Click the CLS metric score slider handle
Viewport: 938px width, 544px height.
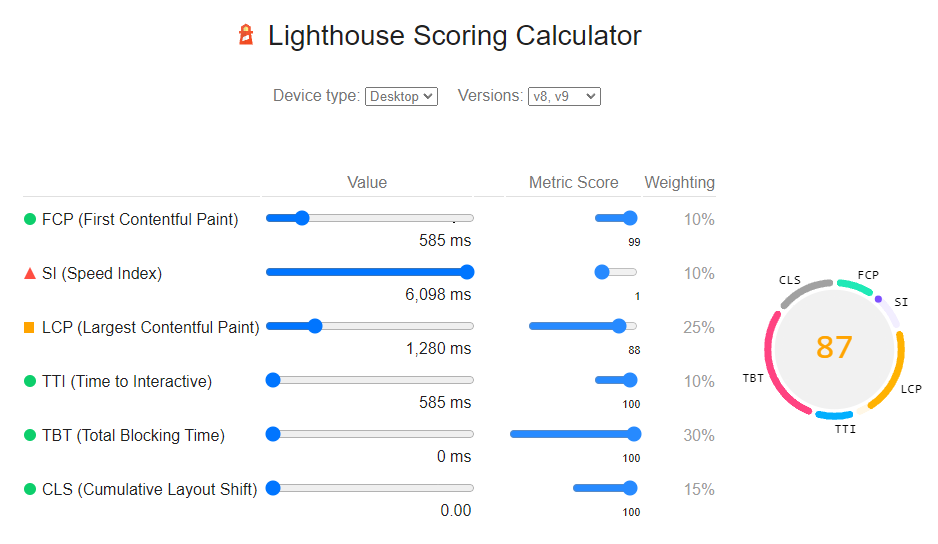coord(630,488)
